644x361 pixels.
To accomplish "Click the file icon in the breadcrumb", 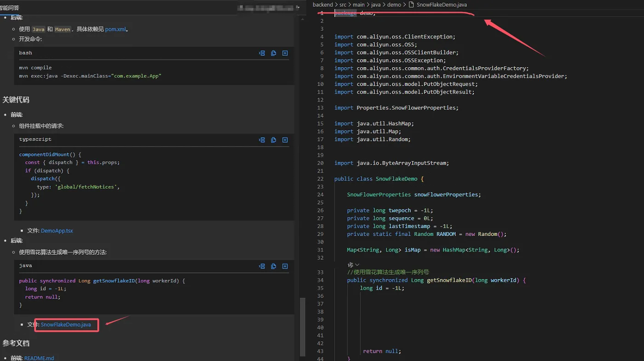I will coord(411,5).
